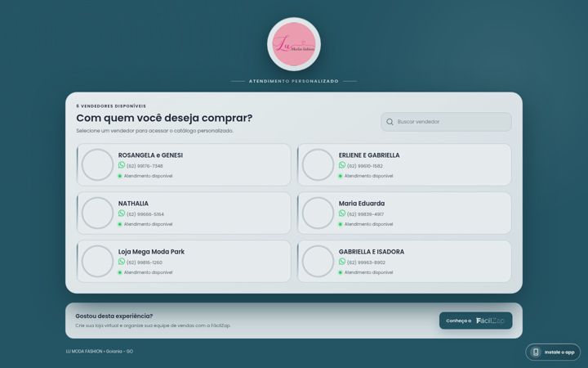Choose seller name Maria Eduarda
This screenshot has height=368, width=588.
(362, 203)
